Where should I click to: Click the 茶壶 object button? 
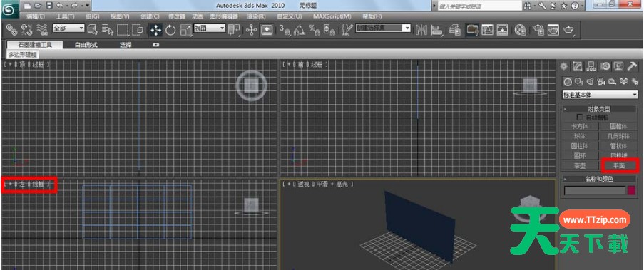pyautogui.click(x=579, y=166)
